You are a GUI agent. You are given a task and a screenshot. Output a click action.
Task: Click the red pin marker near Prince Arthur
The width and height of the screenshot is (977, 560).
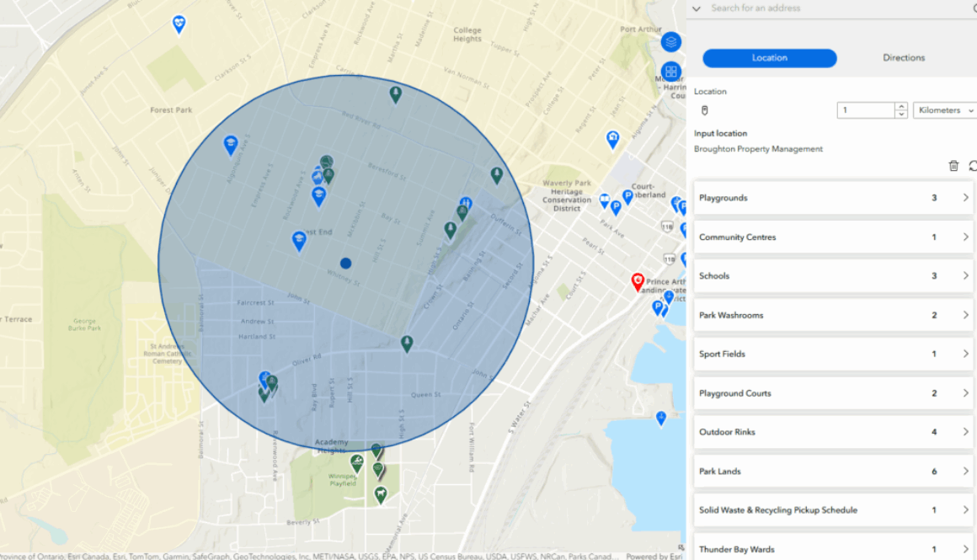[x=638, y=281]
